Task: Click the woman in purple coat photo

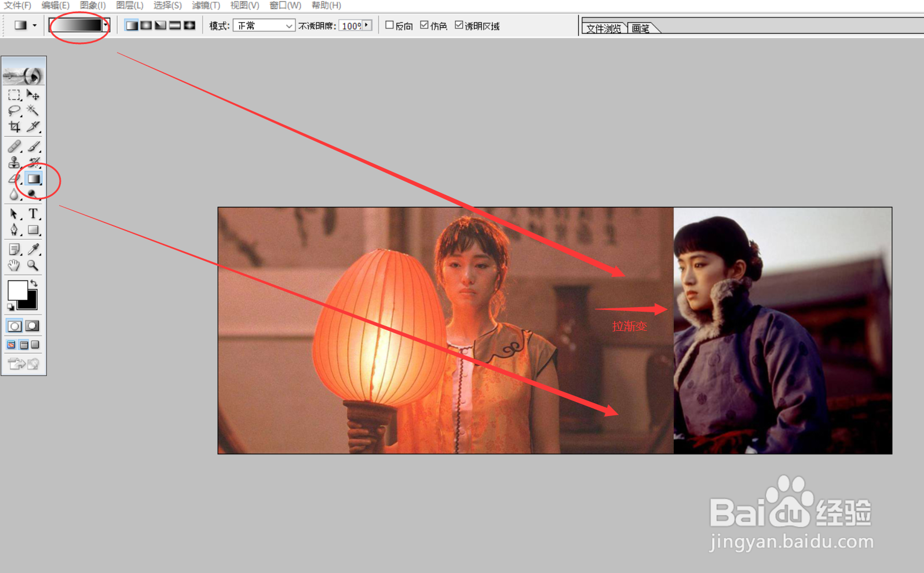Action: click(783, 330)
